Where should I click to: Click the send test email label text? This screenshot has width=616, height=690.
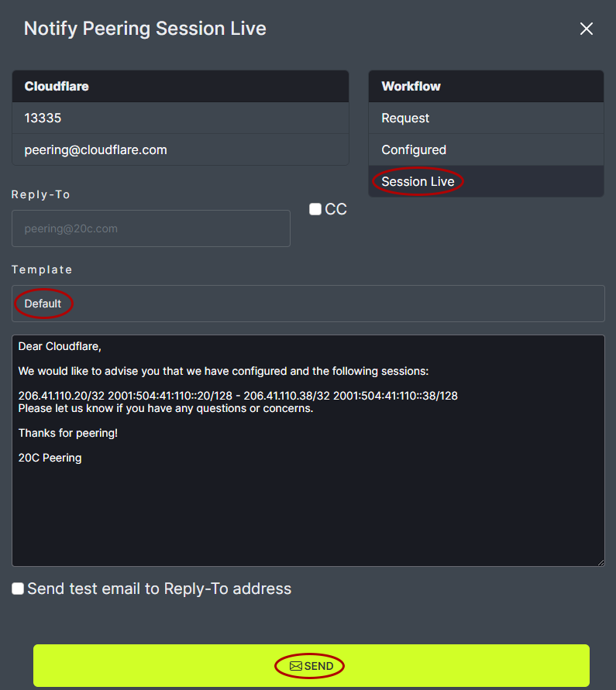click(159, 589)
